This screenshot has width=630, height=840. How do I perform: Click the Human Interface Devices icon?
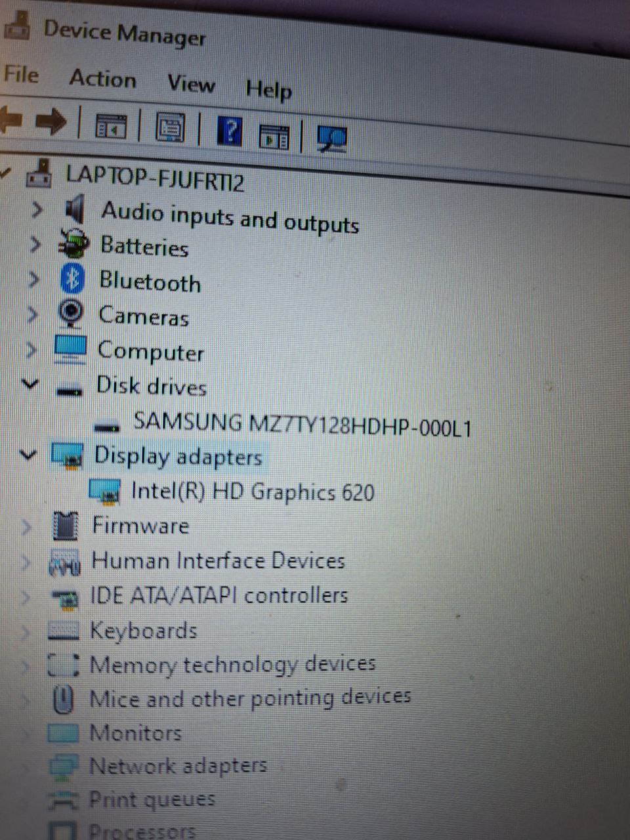65,562
